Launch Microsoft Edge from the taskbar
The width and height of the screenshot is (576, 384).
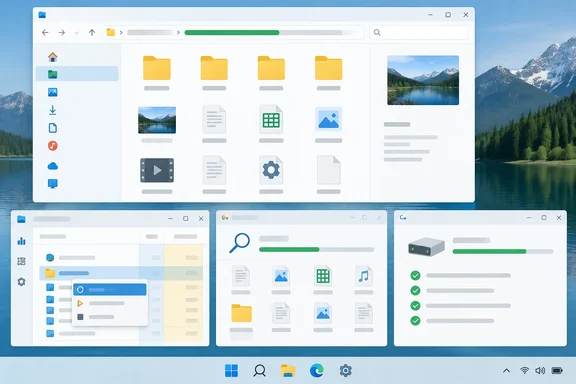(317, 370)
